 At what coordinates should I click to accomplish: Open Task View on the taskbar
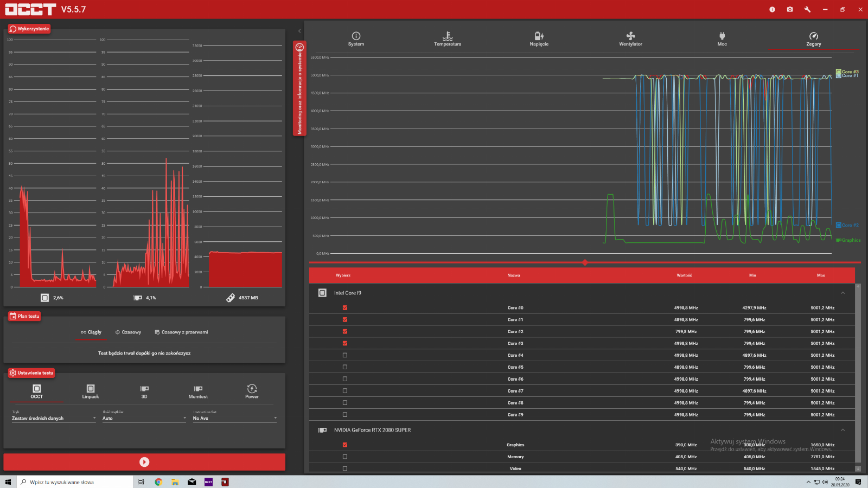[141, 482]
